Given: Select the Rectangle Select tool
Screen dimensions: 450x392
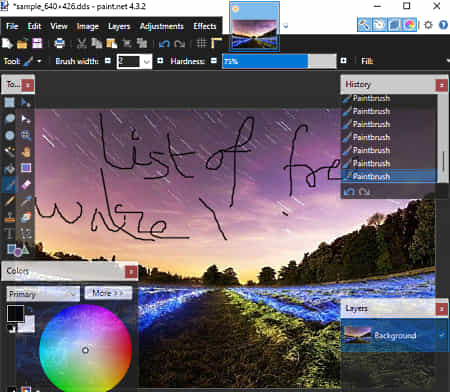Looking at the screenshot, I should click(9, 102).
